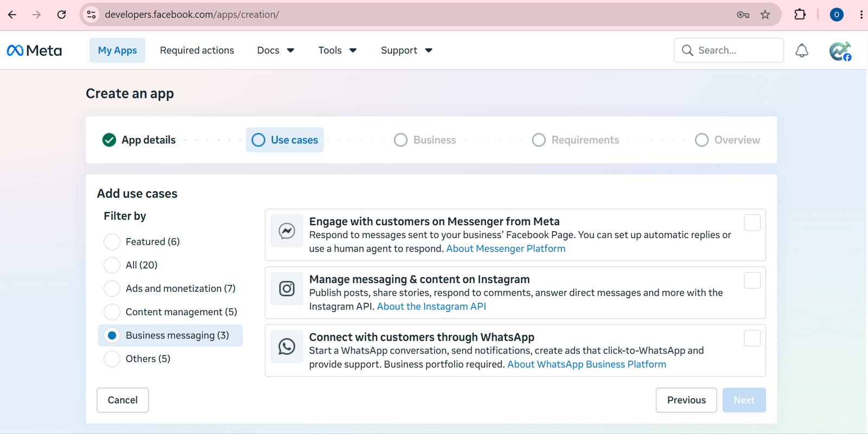Open Chrome profile avatar
Screen dimensions: 868x434
tap(837, 15)
